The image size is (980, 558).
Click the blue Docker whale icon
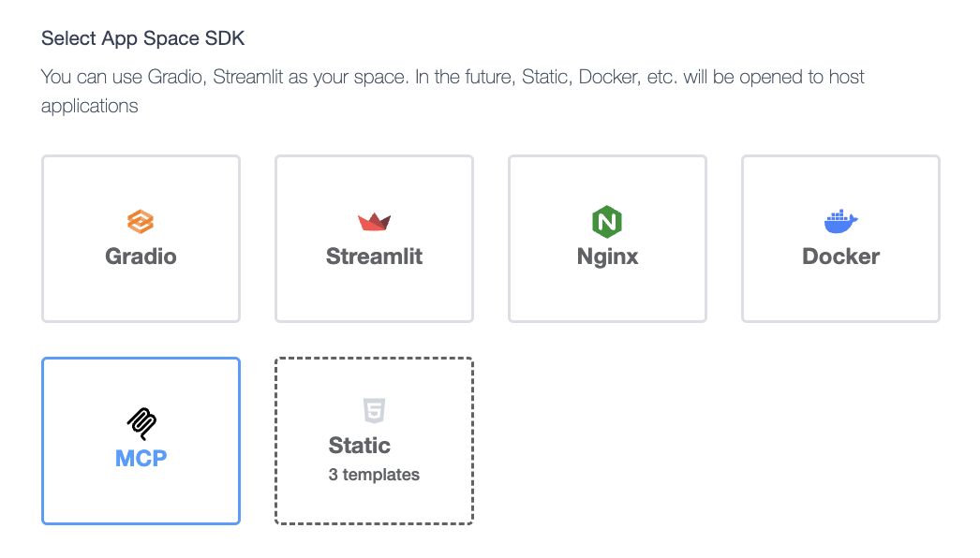[840, 222]
